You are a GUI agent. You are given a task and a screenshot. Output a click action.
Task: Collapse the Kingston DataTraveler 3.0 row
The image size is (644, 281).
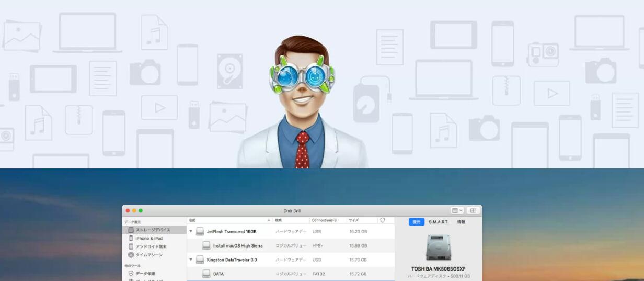[191, 260]
